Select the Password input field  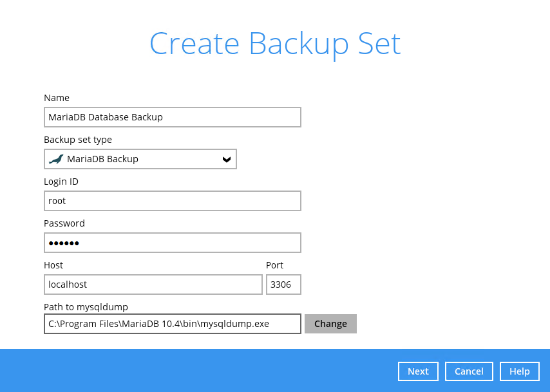172,243
